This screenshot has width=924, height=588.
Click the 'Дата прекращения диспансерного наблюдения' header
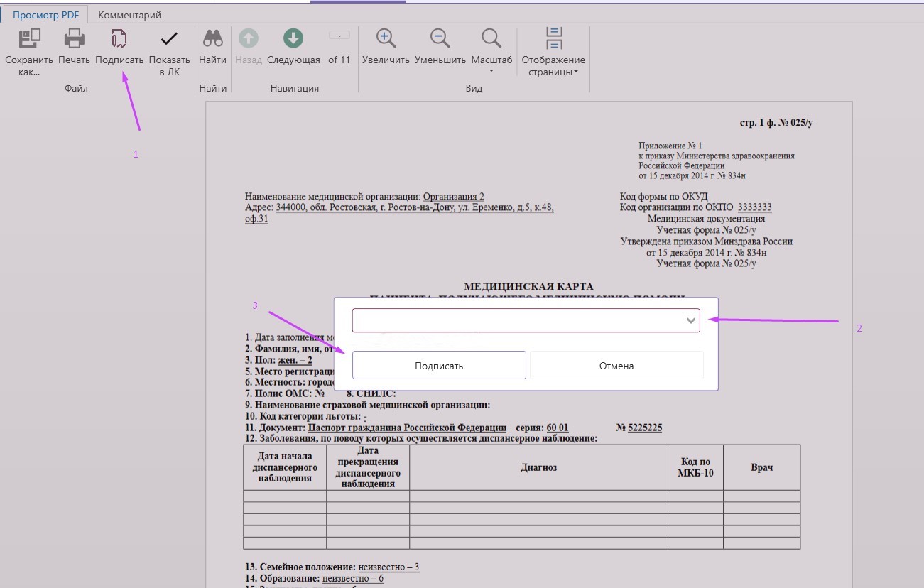pyautogui.click(x=368, y=467)
